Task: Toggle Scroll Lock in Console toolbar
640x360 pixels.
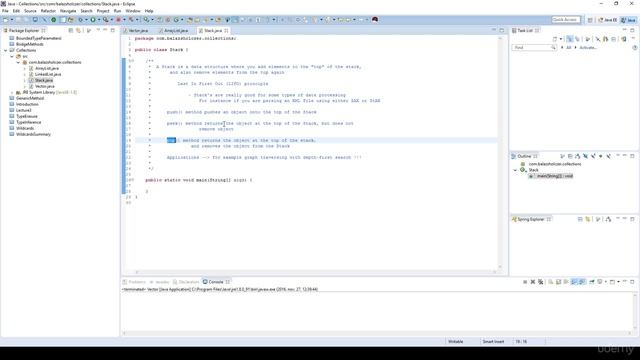Action: click(x=558, y=282)
